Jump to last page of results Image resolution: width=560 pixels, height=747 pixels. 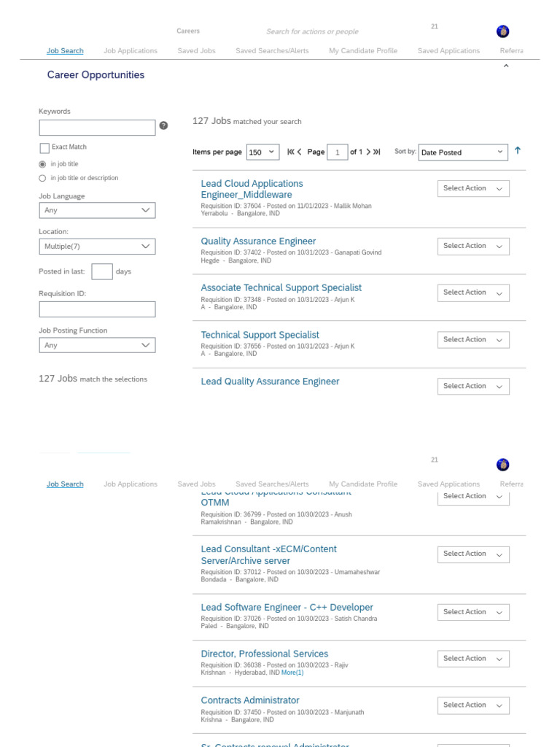click(377, 152)
